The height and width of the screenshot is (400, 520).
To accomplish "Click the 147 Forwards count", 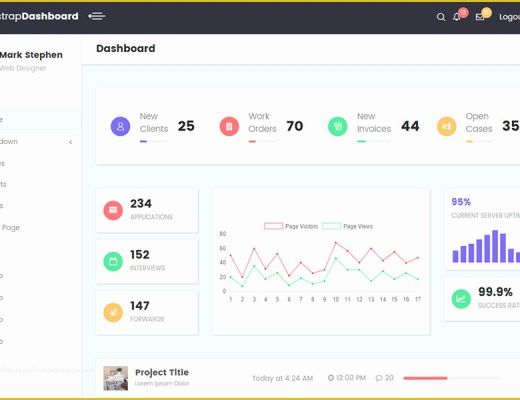I will [x=140, y=306].
